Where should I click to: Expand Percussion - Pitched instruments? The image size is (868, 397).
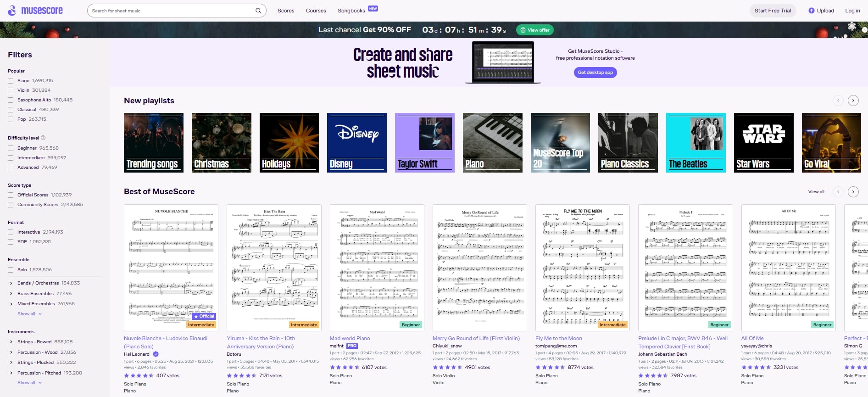[x=11, y=373]
